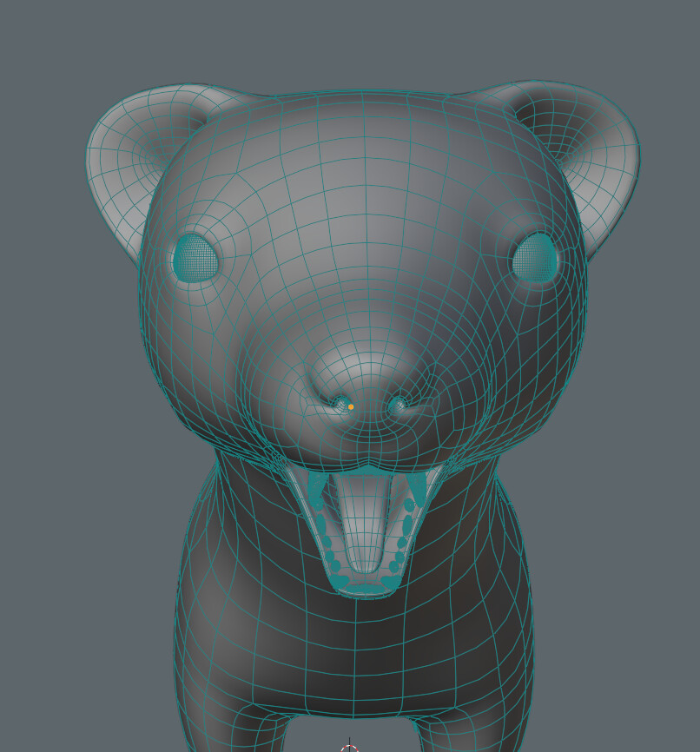Select the tongue inside the mouth
The width and height of the screenshot is (700, 752).
[x=365, y=525]
